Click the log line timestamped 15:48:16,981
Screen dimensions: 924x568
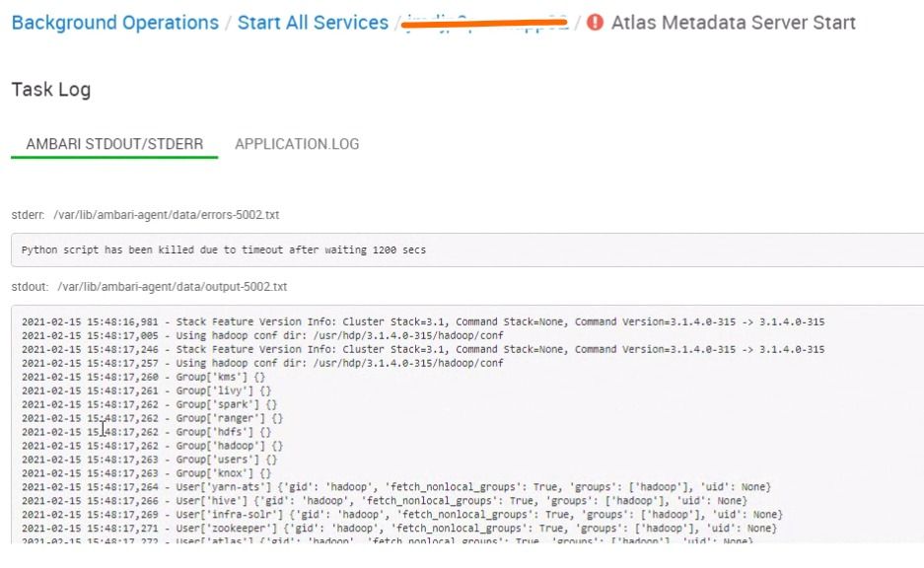[423, 321]
